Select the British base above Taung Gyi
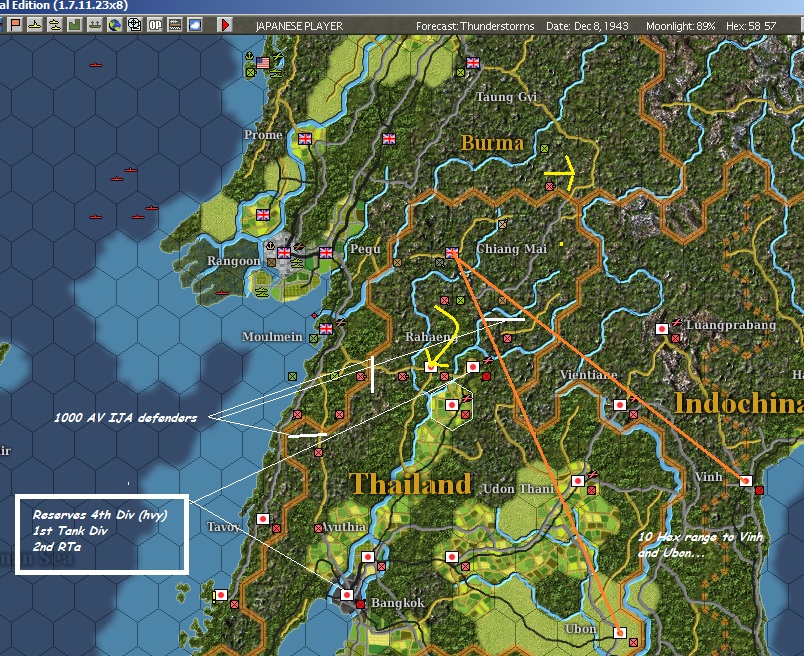This screenshot has width=804, height=656. click(x=473, y=63)
